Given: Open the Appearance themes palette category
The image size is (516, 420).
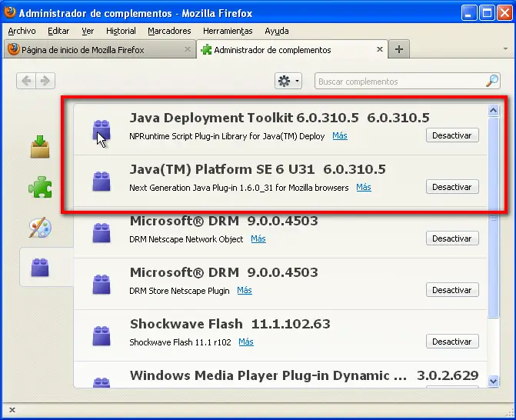Looking at the screenshot, I should coord(40,228).
